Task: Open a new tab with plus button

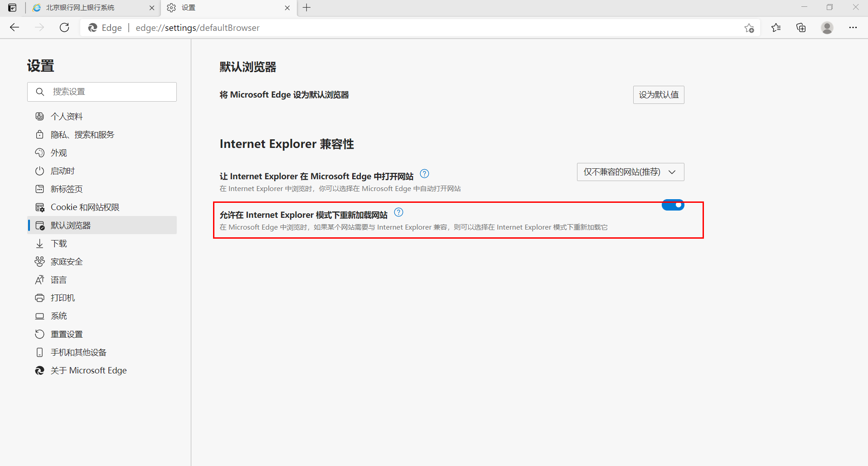Action: [307, 8]
